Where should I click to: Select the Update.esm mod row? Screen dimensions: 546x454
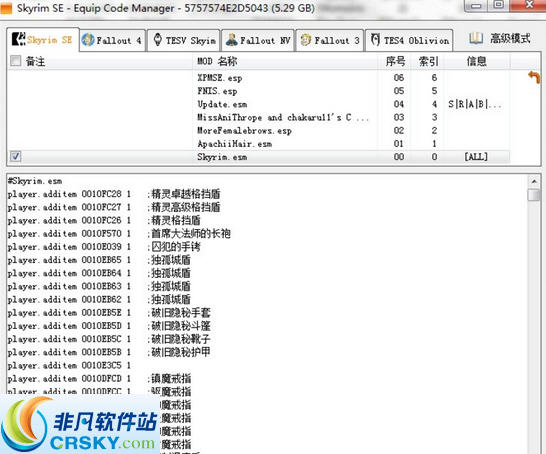coord(258,104)
